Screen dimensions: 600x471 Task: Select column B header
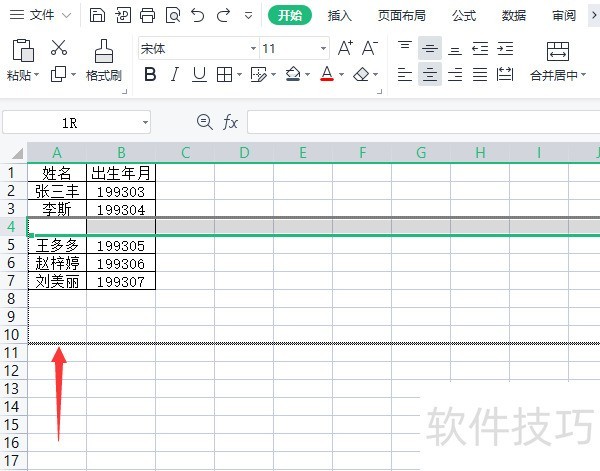pyautogui.click(x=121, y=153)
